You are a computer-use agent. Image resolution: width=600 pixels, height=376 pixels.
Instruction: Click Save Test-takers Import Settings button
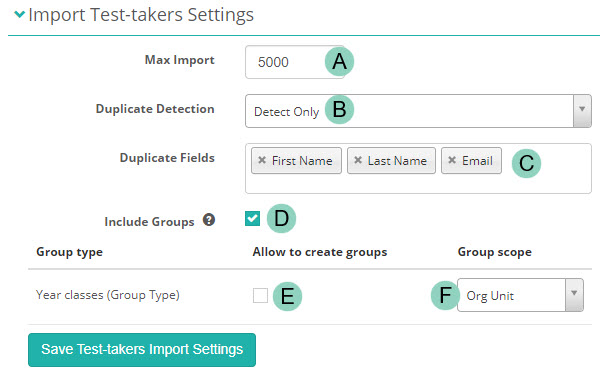(x=142, y=350)
